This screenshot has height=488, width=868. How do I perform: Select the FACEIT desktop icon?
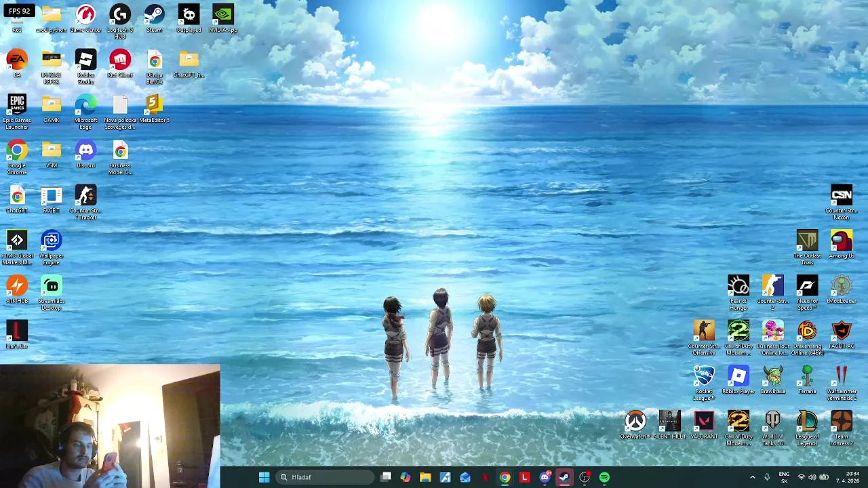(52, 199)
